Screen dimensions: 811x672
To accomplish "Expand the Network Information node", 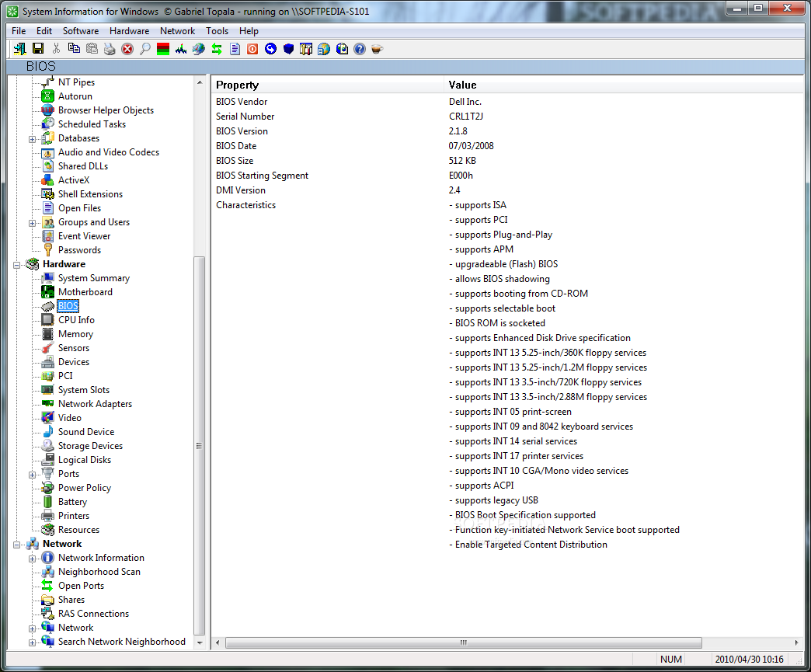I will (32, 559).
